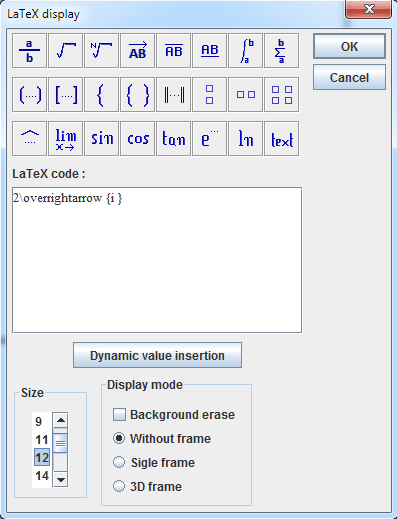Insert exponential e power icon
The height and width of the screenshot is (519, 397).
point(209,139)
